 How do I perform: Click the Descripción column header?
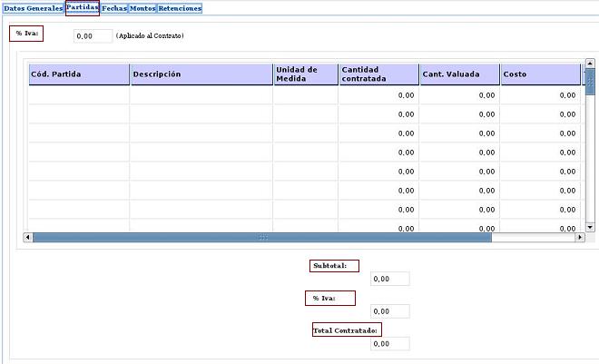pyautogui.click(x=201, y=74)
